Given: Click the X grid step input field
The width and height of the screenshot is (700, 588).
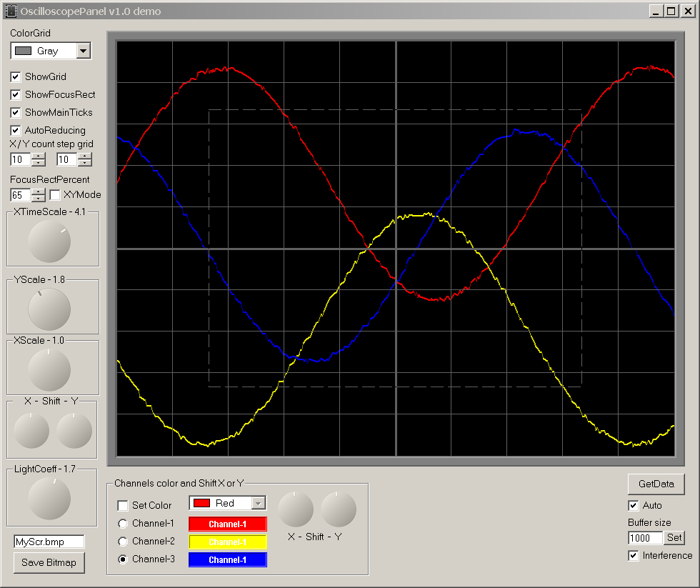Looking at the screenshot, I should [x=21, y=159].
